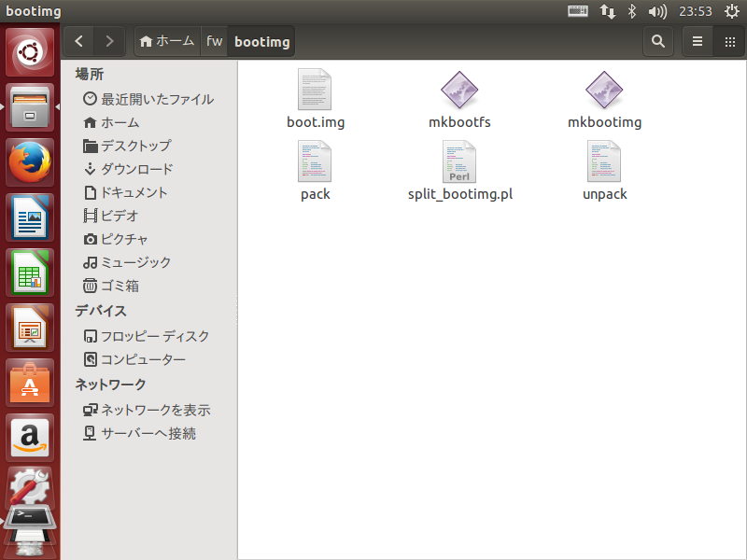Open the Ubuntu Dash launcher
Screen dimensions: 747x560
[30, 52]
